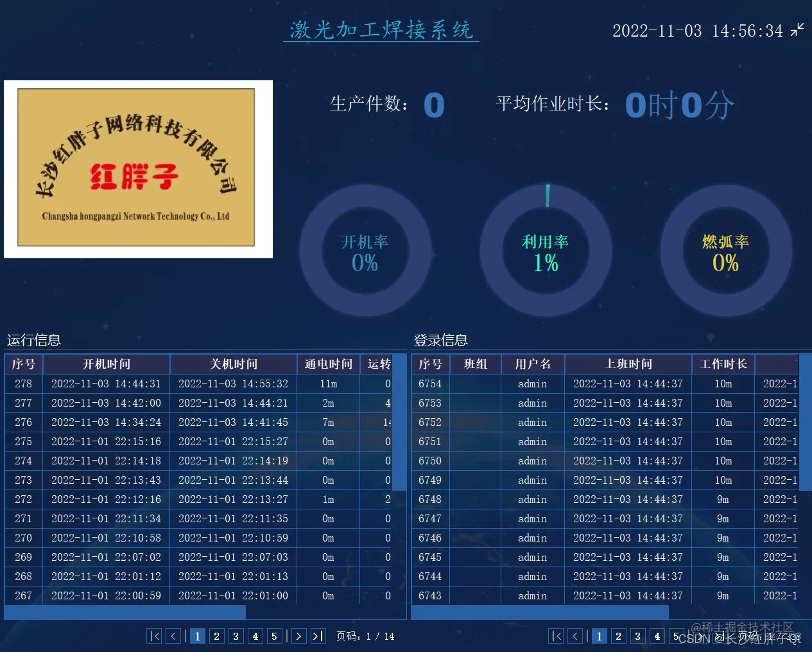
Task: Switch to the 登录信息 section header
Action: point(440,340)
